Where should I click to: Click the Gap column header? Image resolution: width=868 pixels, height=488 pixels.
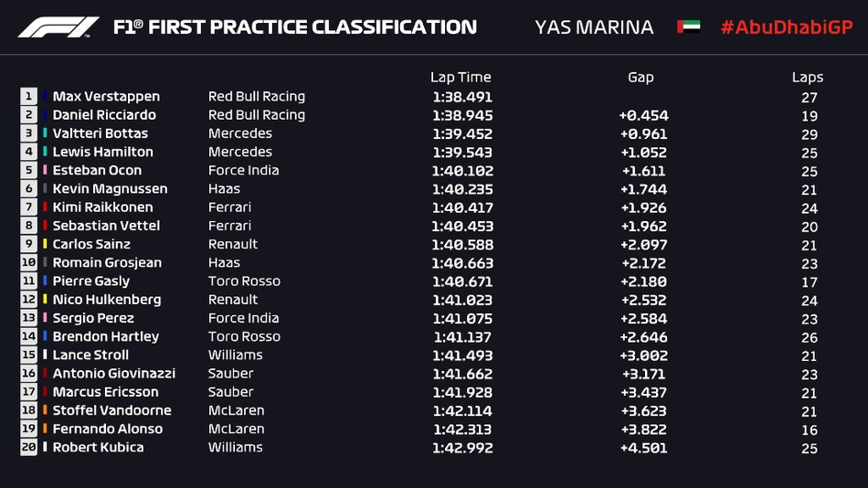pos(640,77)
